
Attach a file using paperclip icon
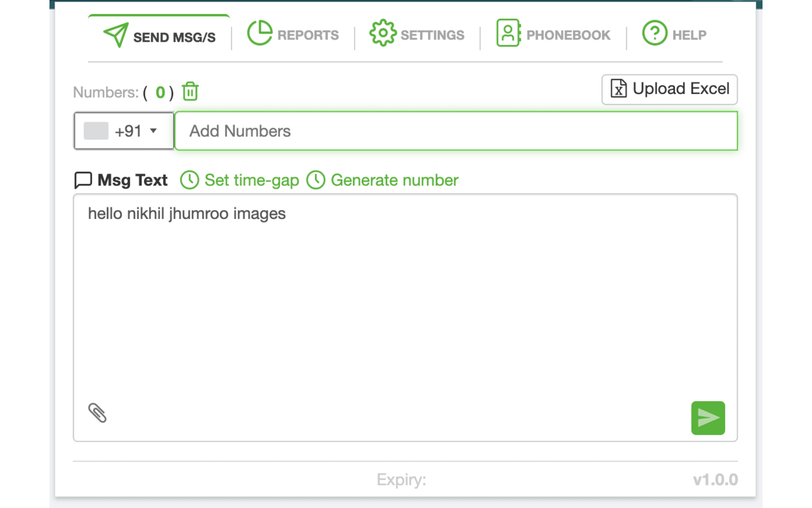click(97, 413)
